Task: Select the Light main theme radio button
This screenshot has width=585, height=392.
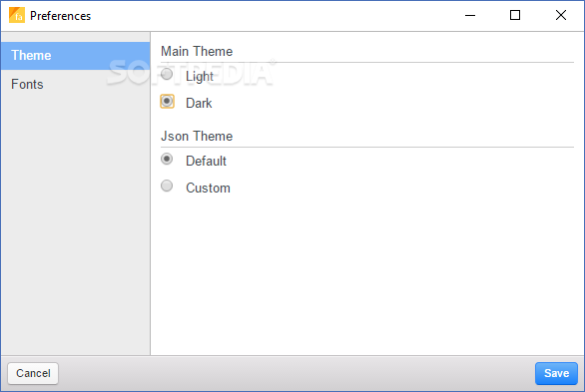Action: click(167, 74)
